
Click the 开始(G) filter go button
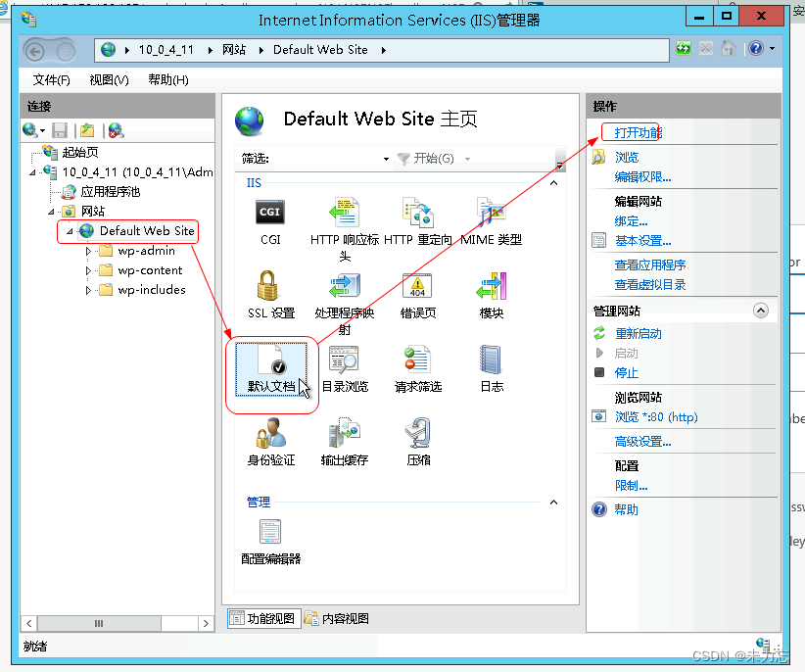click(428, 159)
